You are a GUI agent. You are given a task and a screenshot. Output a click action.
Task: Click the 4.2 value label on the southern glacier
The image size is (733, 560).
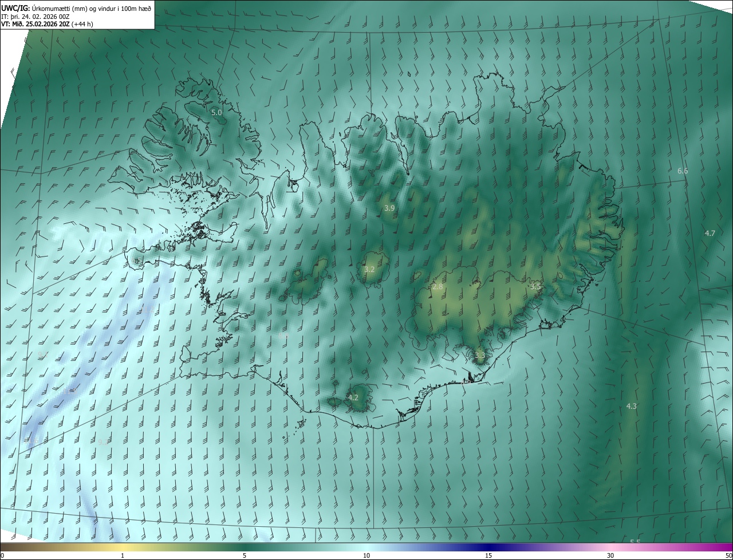(353, 397)
